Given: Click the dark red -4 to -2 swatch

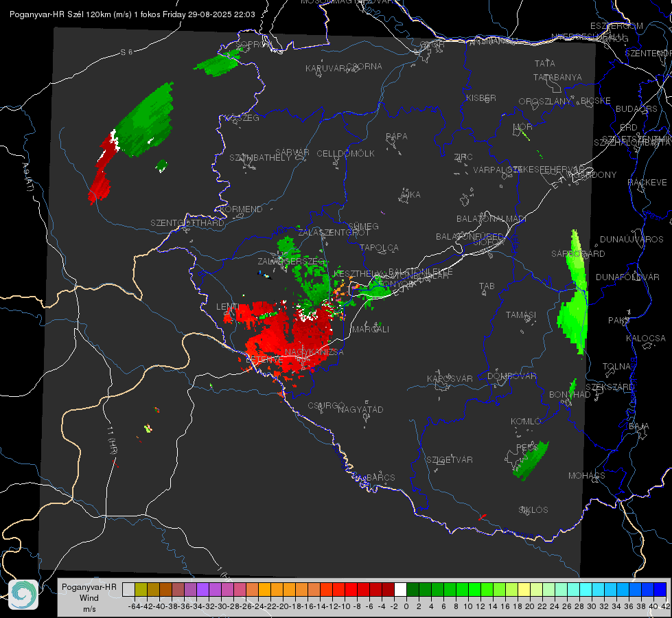Looking at the screenshot, I should click(388, 589).
